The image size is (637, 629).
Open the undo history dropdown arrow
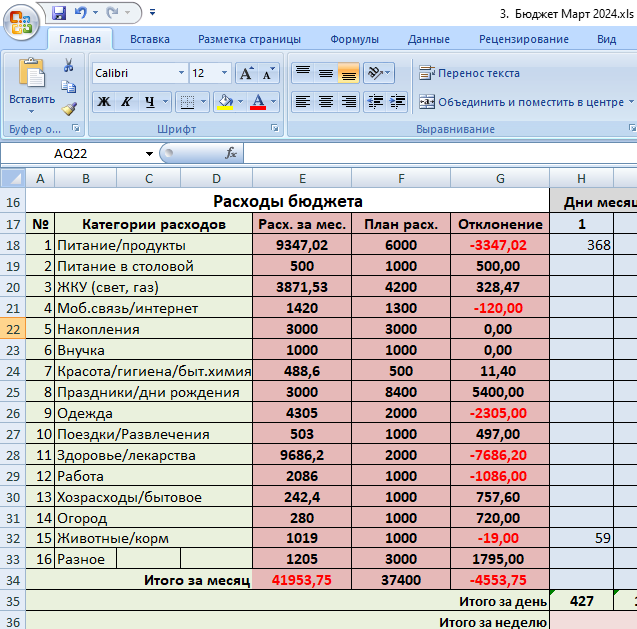click(x=95, y=13)
